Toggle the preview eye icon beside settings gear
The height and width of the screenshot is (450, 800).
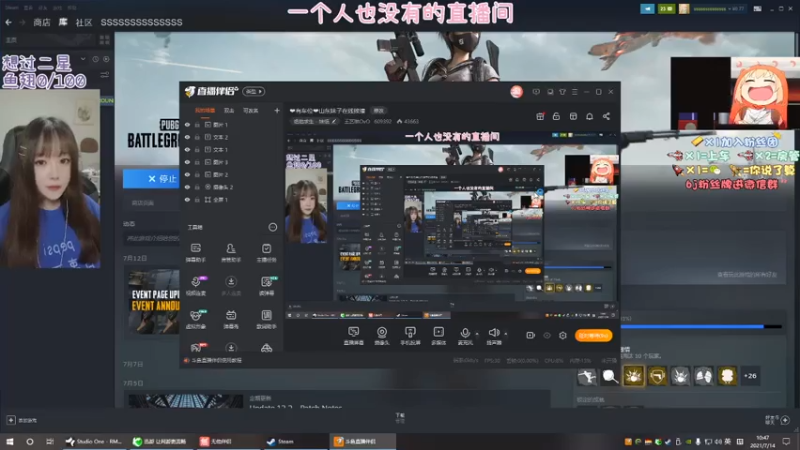tap(546, 335)
